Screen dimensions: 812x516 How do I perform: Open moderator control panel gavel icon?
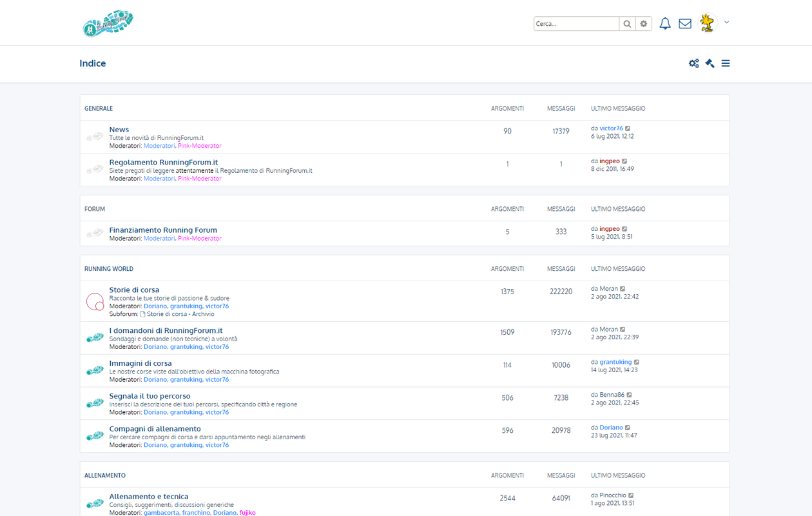click(x=710, y=63)
